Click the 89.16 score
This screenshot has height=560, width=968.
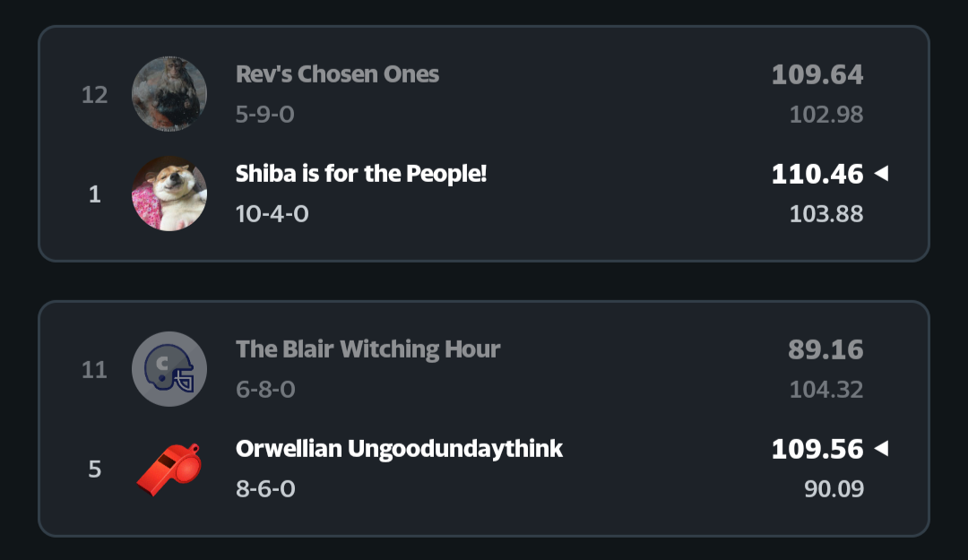tap(825, 349)
